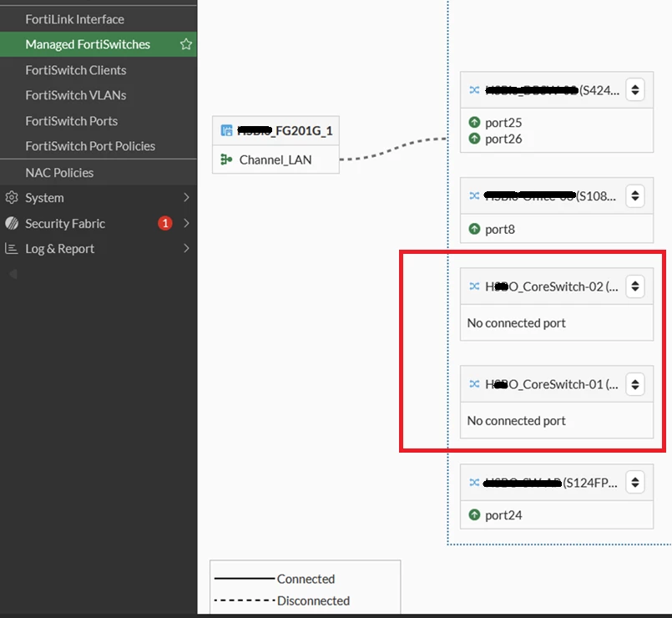The image size is (672, 618).
Task: Select port26 on the S424 switch
Action: pos(503,139)
